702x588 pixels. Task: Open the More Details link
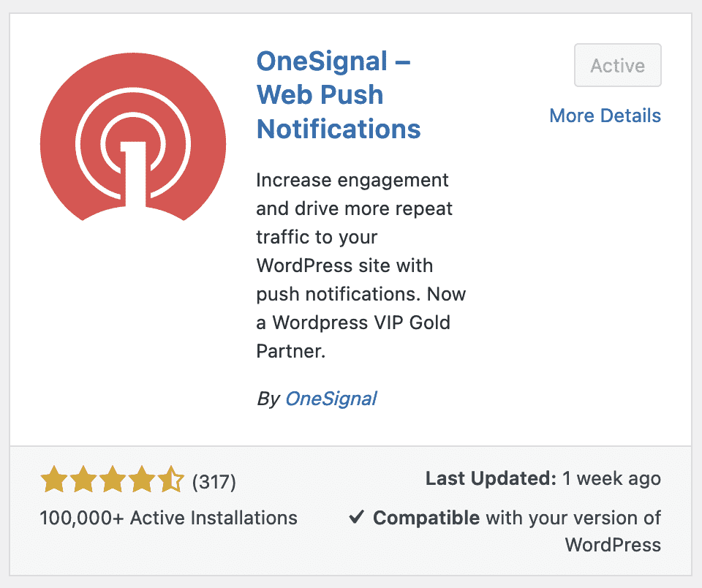pos(605,116)
